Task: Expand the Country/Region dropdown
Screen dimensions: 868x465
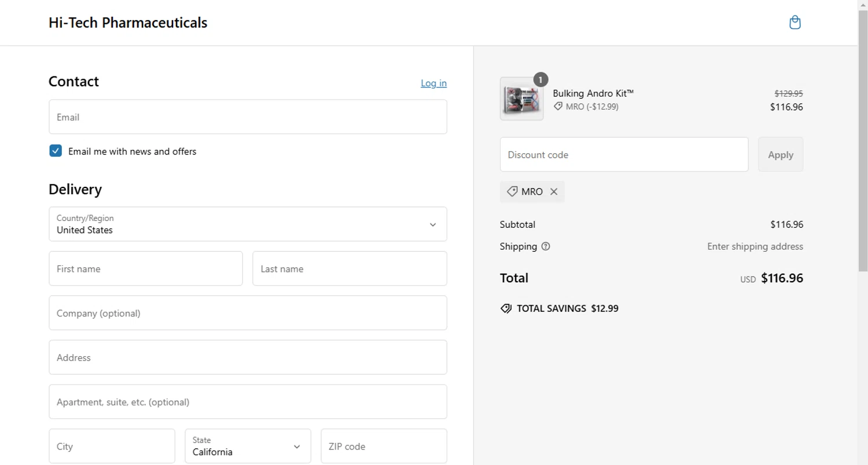Action: [248, 224]
